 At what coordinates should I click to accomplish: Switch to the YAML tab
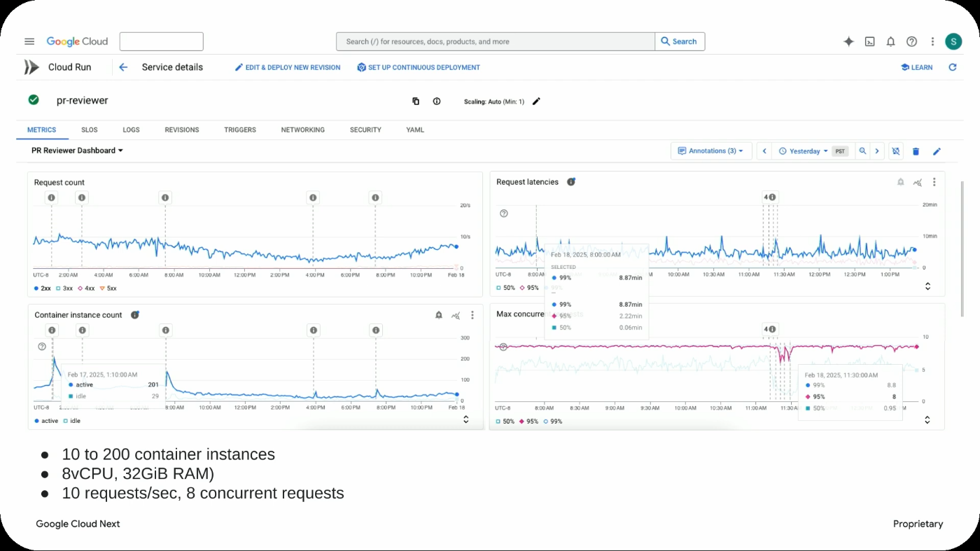click(415, 130)
